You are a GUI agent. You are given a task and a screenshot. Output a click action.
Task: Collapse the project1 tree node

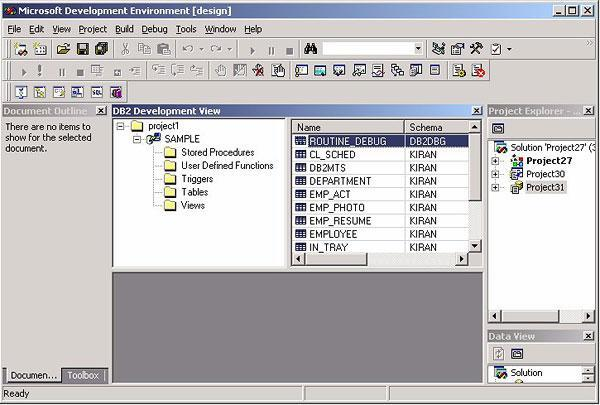click(121, 126)
